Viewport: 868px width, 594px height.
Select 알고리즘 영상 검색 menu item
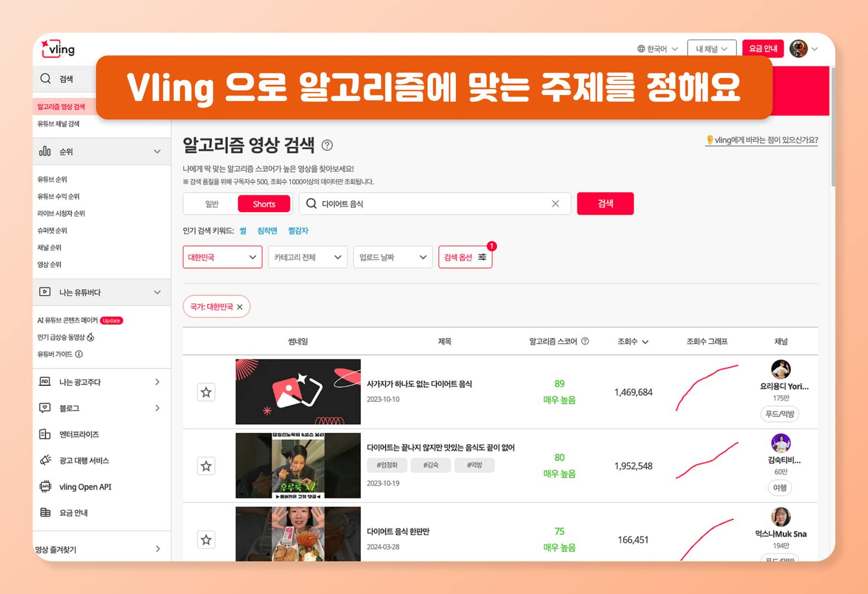pyautogui.click(x=61, y=107)
